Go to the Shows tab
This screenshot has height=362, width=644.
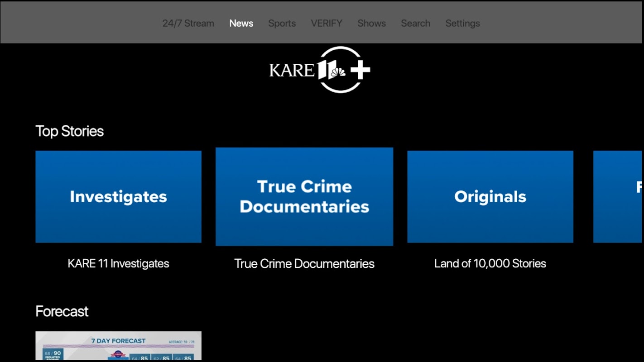[x=371, y=23]
